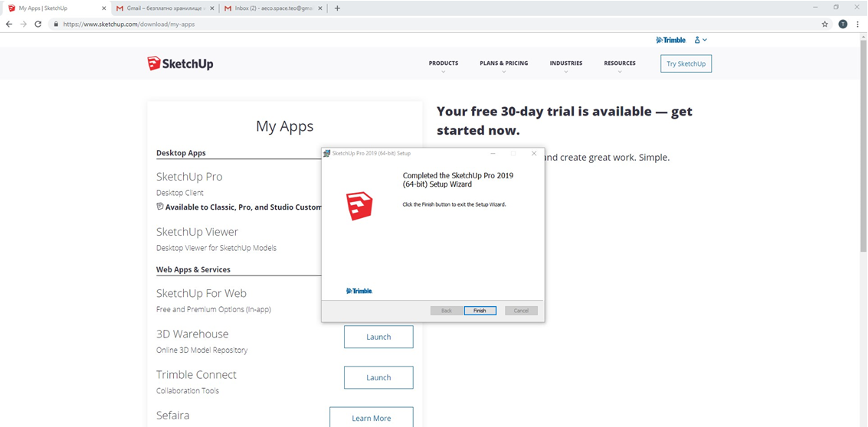
Task: Bookmark this page with star icon
Action: click(x=825, y=24)
